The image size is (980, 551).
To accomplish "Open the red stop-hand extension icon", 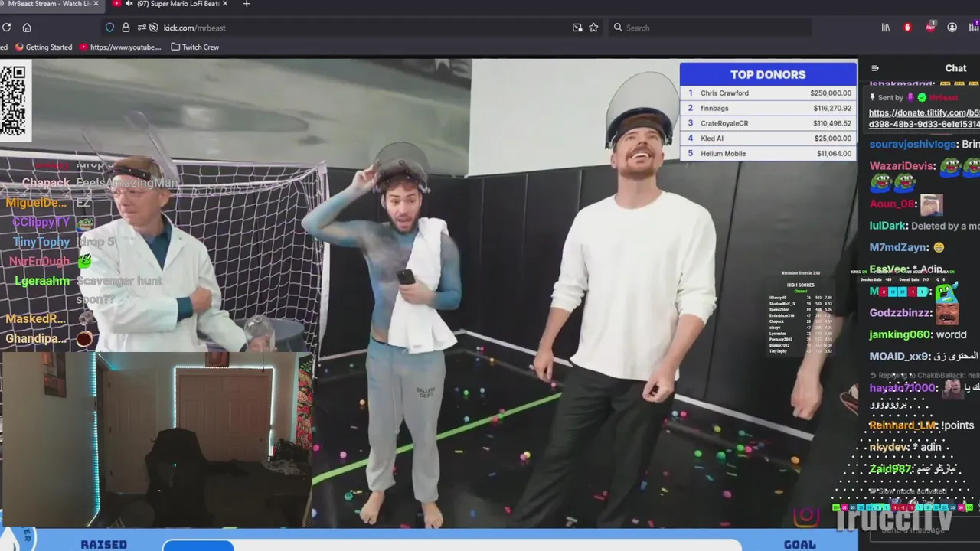I will pos(908,28).
